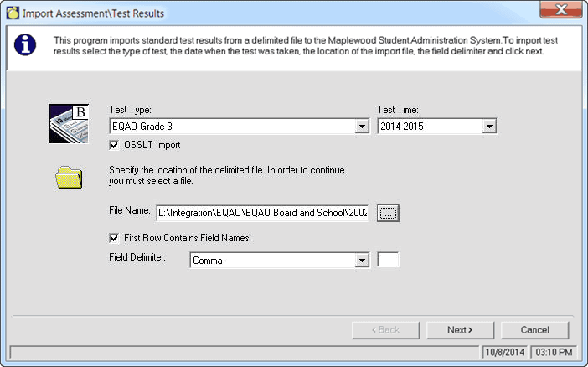Image resolution: width=588 pixels, height=367 pixels.
Task: Click the greyed-out Back button
Action: (386, 330)
